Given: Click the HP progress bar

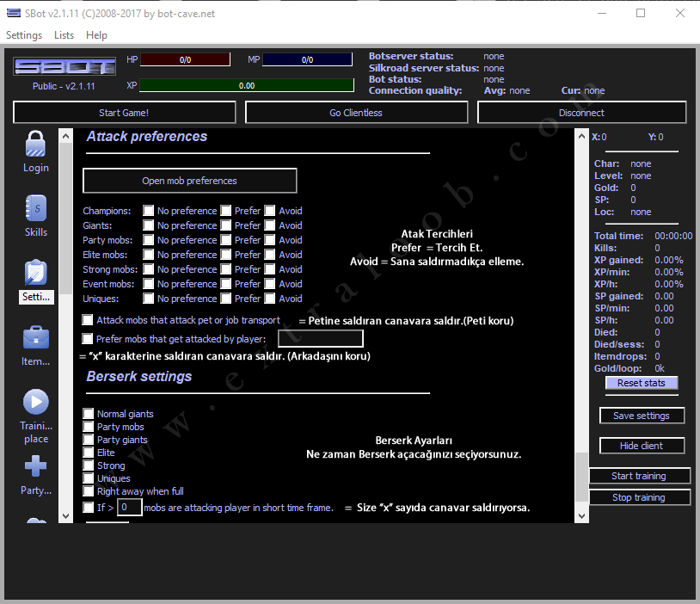Looking at the screenshot, I should tap(185, 59).
